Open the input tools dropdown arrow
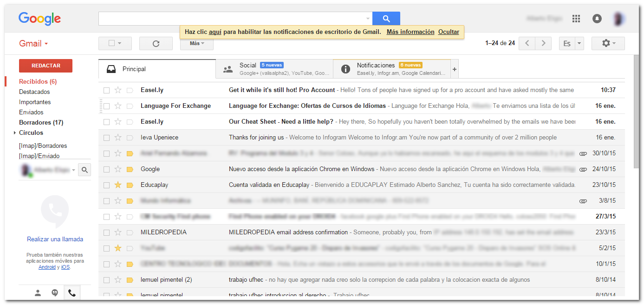The width and height of the screenshot is (644, 305). pyautogui.click(x=579, y=43)
